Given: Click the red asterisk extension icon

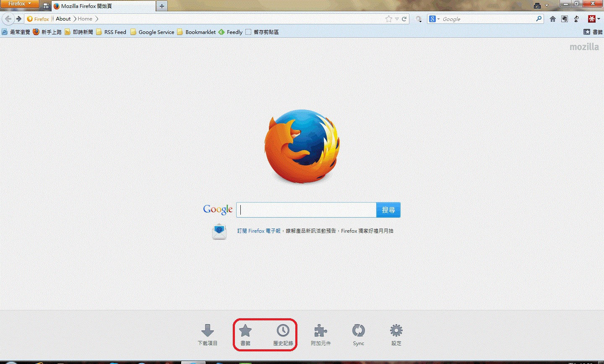Looking at the screenshot, I should coord(591,19).
